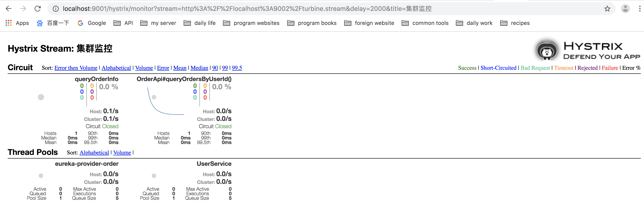Open the foreign website bookmarks folder
The width and height of the screenshot is (644, 207).
[x=369, y=23]
